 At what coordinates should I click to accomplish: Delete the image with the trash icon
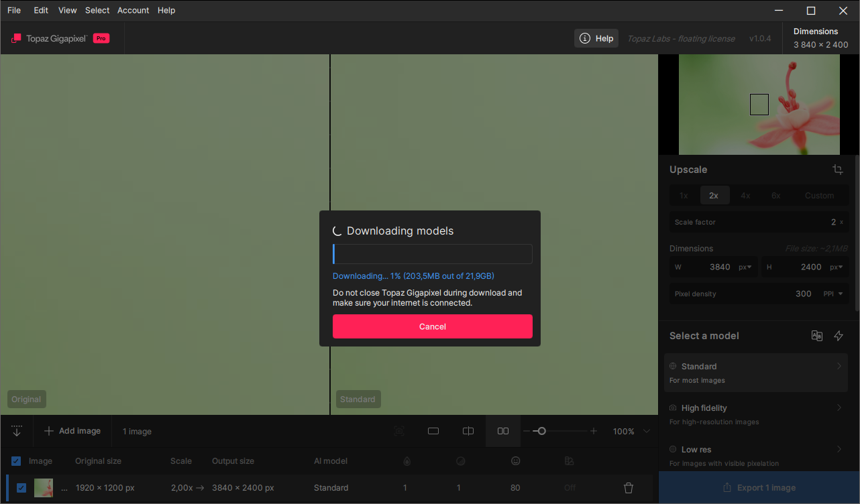pos(629,488)
